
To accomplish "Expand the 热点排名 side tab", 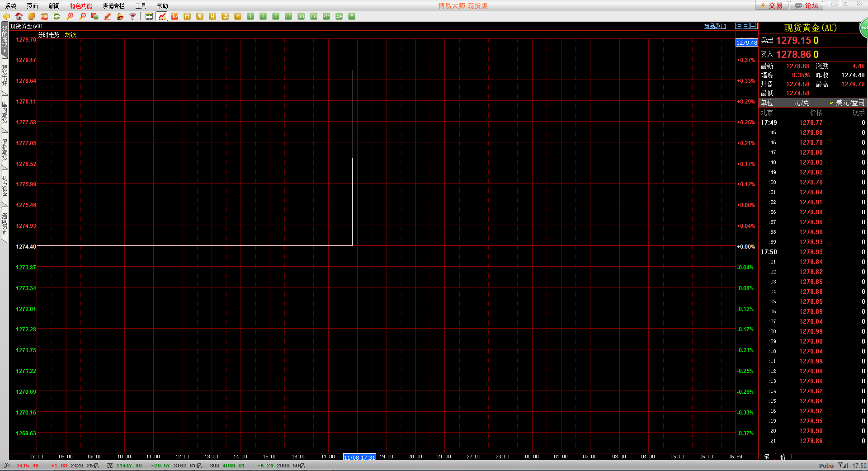I will (5, 187).
